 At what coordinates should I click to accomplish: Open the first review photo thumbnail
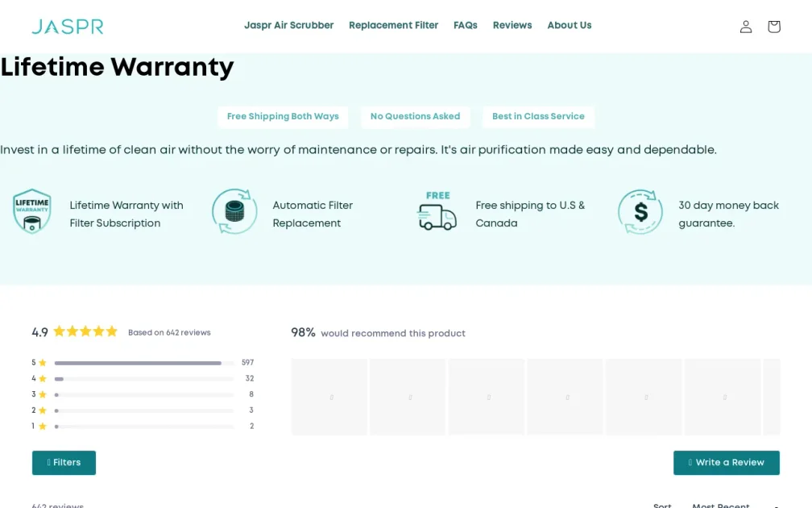pos(329,397)
